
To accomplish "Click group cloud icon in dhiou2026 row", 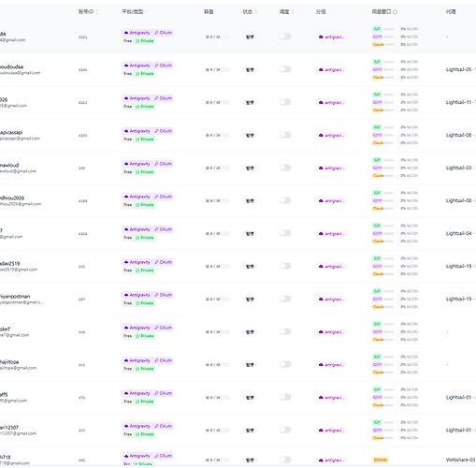I will (x=321, y=200).
